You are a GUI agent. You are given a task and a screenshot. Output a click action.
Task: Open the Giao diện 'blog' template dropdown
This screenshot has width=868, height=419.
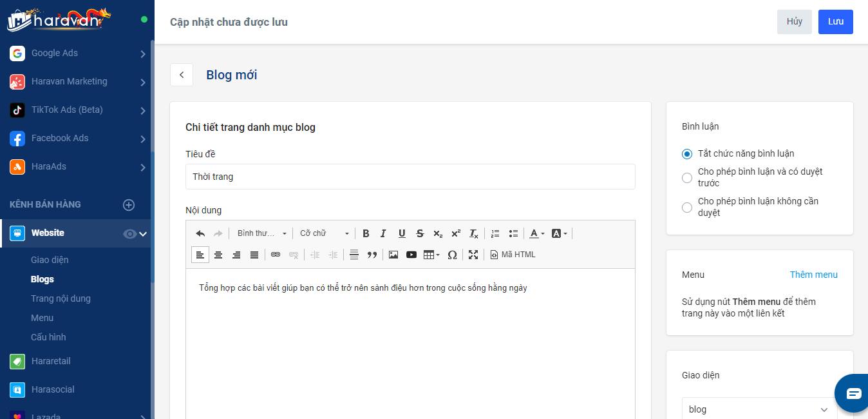pyautogui.click(x=759, y=409)
